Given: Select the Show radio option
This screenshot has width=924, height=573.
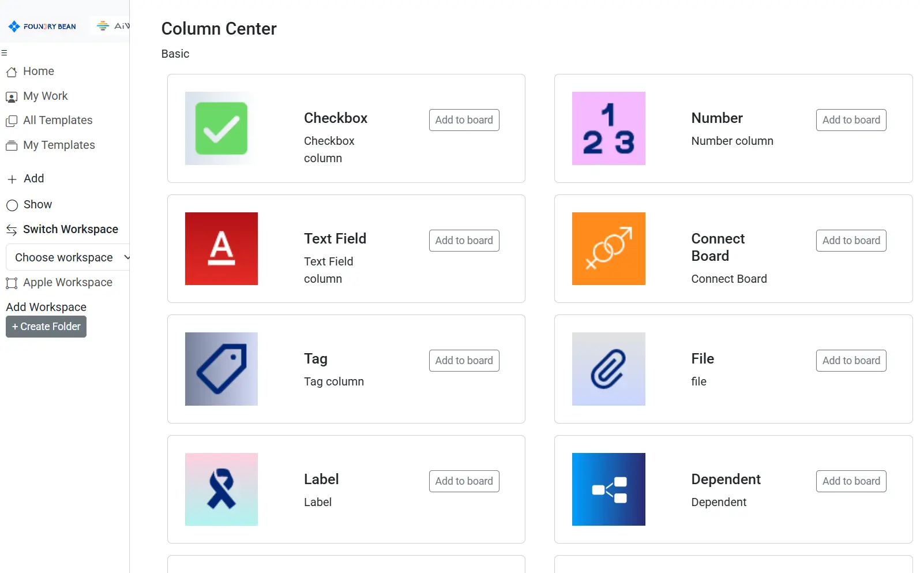Looking at the screenshot, I should [12, 205].
